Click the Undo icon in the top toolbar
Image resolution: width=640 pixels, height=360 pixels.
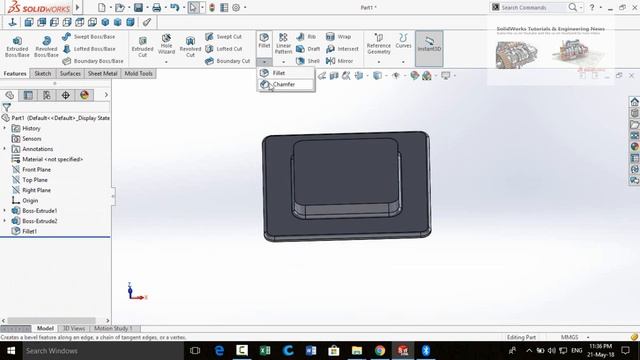tap(174, 7)
